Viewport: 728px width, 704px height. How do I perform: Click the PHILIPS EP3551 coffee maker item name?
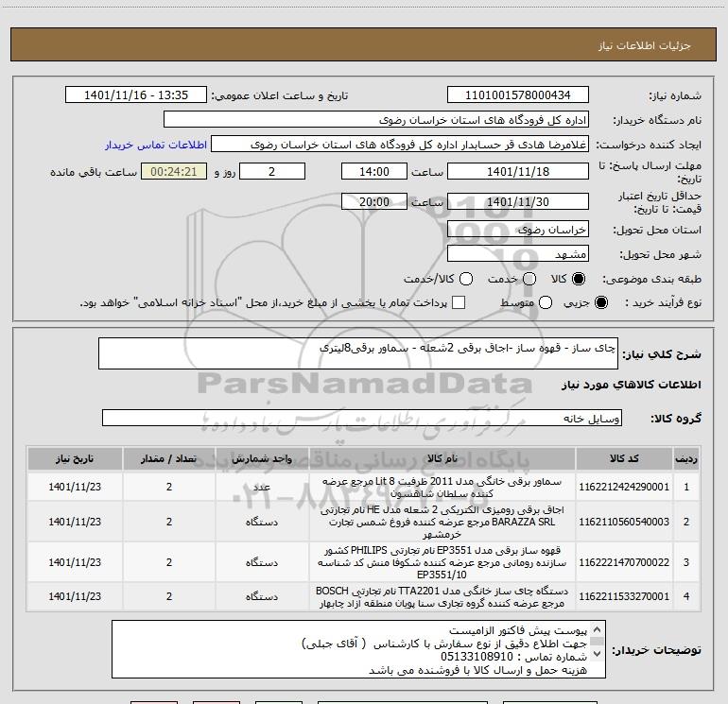tap(442, 562)
